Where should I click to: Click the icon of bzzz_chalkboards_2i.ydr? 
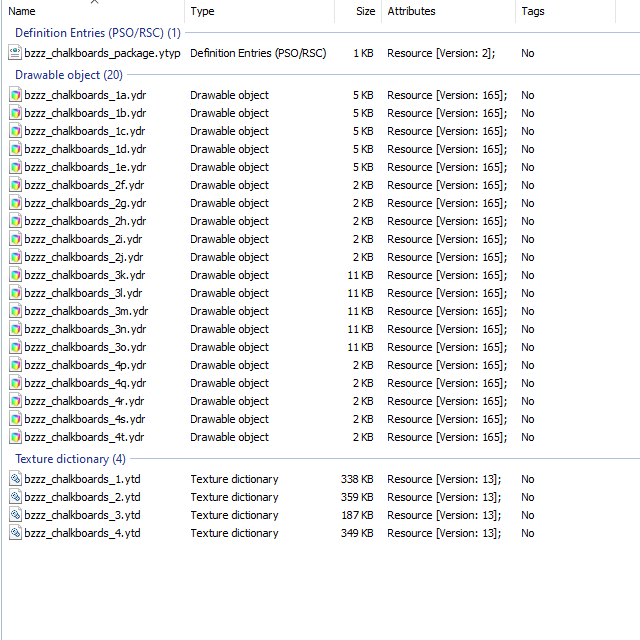click(15, 239)
